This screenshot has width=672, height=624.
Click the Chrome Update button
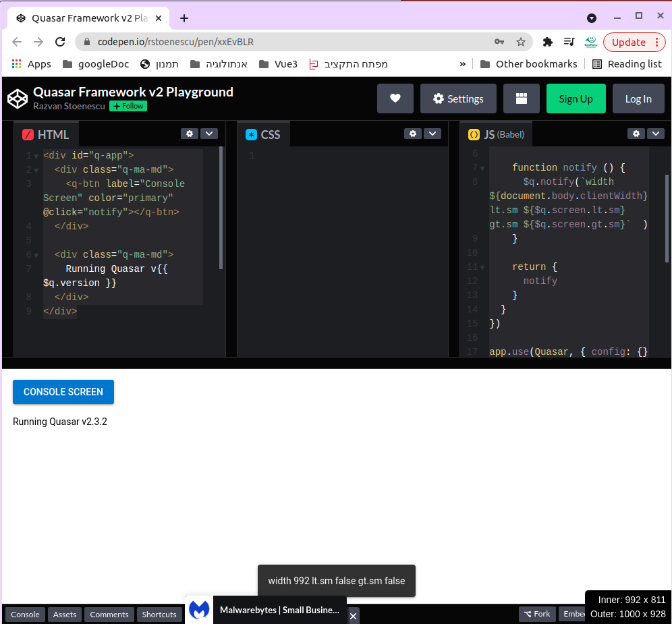tap(629, 42)
